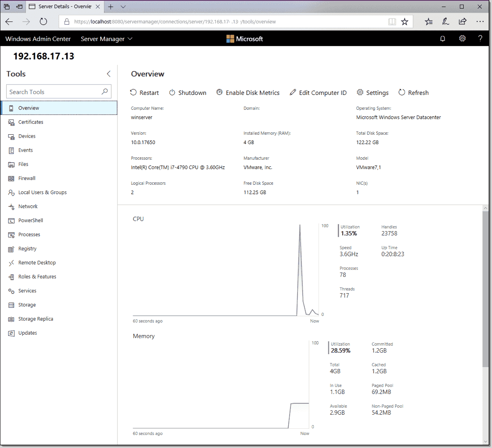Refresh the Overview page
The width and height of the screenshot is (492, 448).
[413, 92]
